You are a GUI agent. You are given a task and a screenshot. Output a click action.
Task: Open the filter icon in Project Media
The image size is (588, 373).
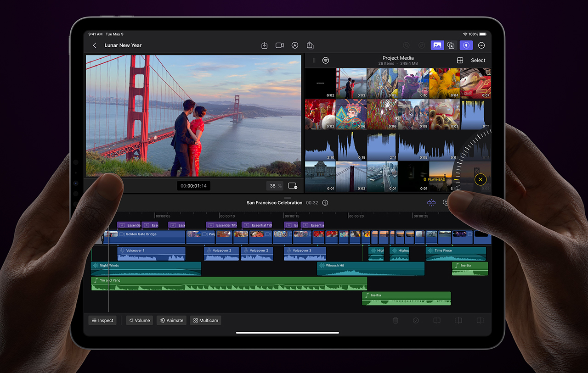pos(326,60)
